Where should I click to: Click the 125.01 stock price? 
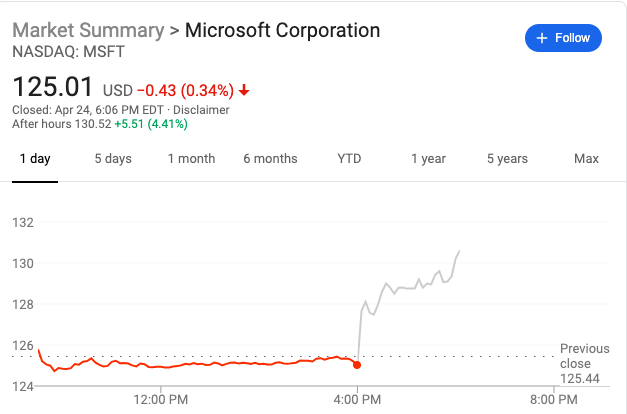[x=53, y=88]
